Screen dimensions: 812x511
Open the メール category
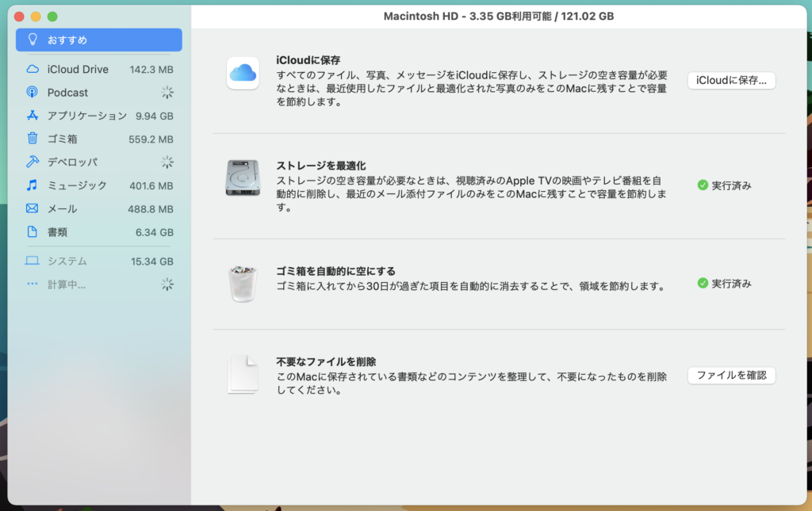(99, 209)
